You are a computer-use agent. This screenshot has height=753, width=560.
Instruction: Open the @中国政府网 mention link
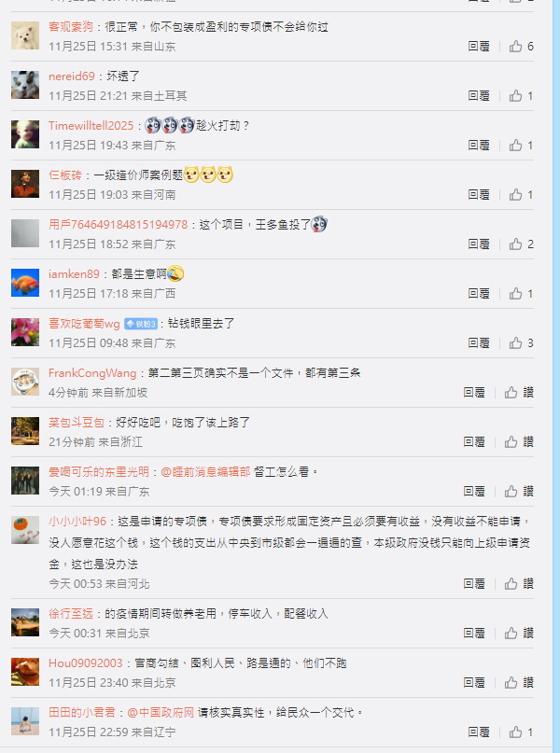[x=161, y=712]
